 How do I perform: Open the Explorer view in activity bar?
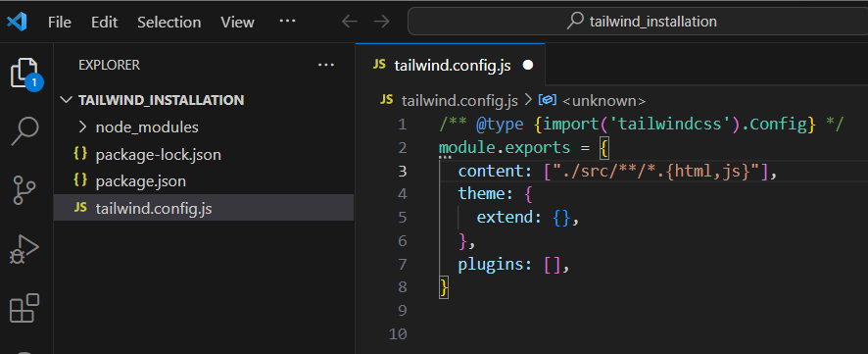tap(24, 74)
